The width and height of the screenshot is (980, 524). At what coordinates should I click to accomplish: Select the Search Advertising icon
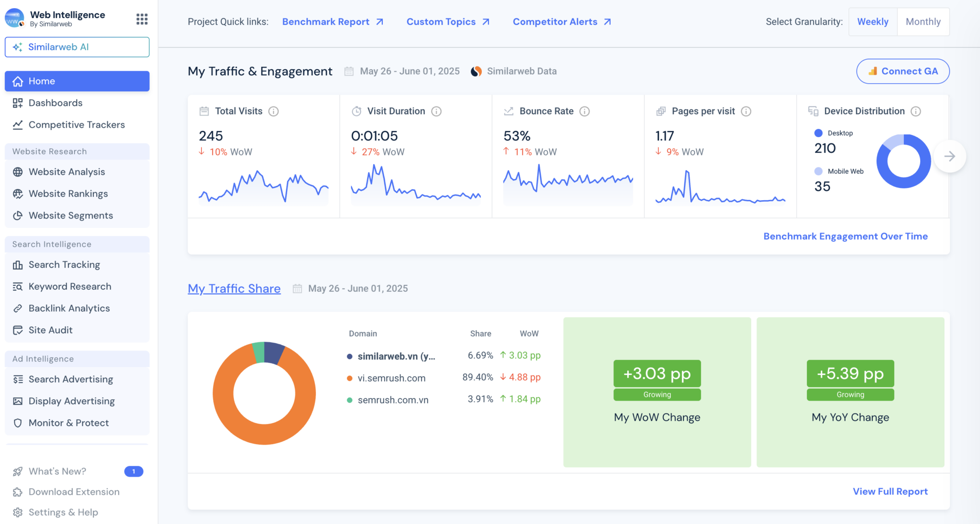[x=18, y=379]
